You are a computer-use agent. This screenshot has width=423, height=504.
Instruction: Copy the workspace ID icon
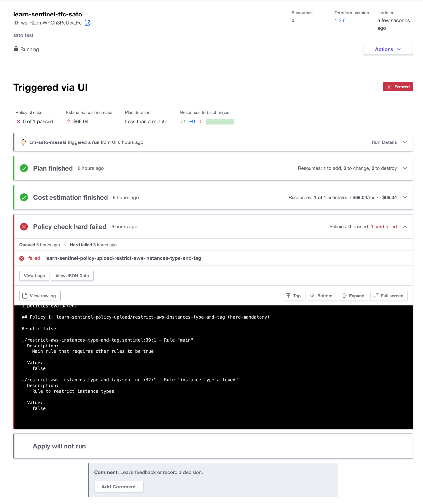pyautogui.click(x=87, y=23)
